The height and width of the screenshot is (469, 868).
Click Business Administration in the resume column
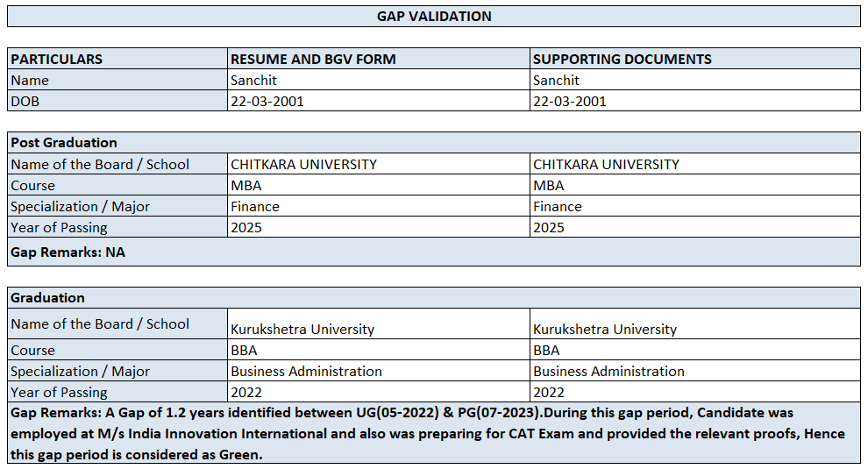click(x=306, y=372)
